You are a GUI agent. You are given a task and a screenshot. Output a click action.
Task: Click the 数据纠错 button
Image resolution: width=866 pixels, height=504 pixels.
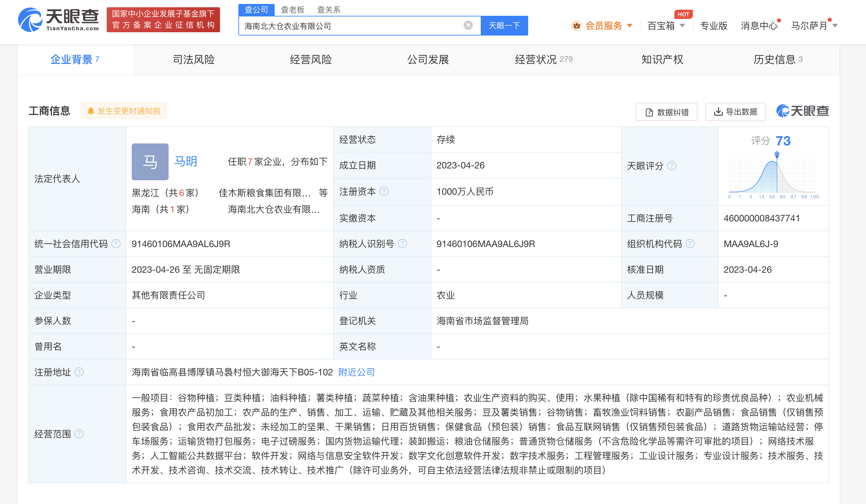click(x=666, y=112)
